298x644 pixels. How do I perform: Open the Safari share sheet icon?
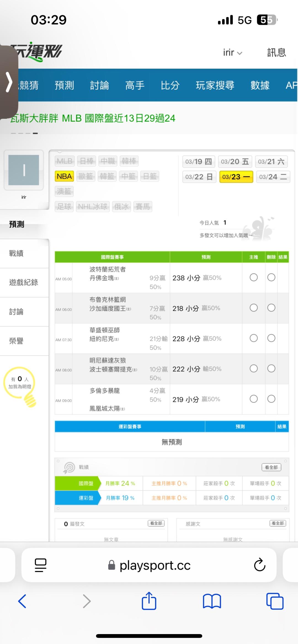tap(149, 601)
